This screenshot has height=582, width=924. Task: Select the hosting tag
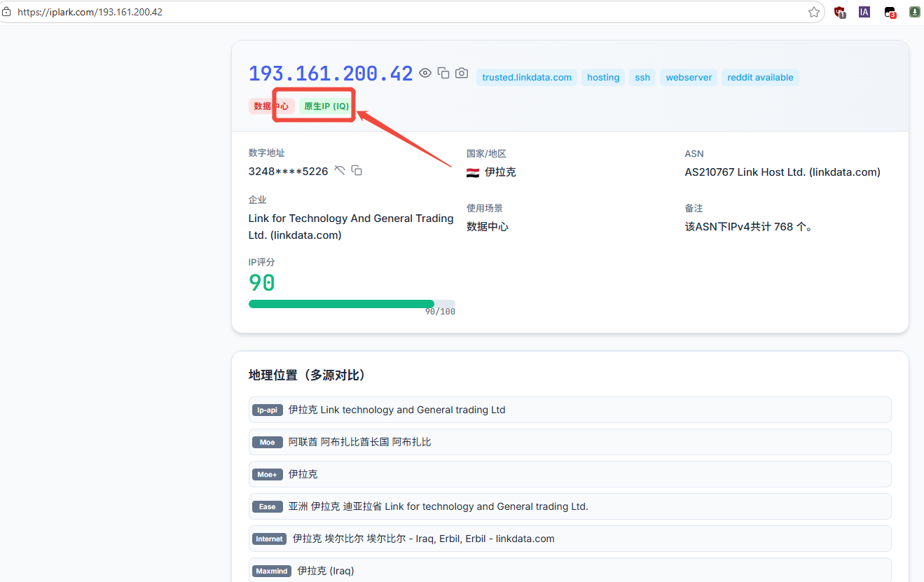click(x=603, y=78)
